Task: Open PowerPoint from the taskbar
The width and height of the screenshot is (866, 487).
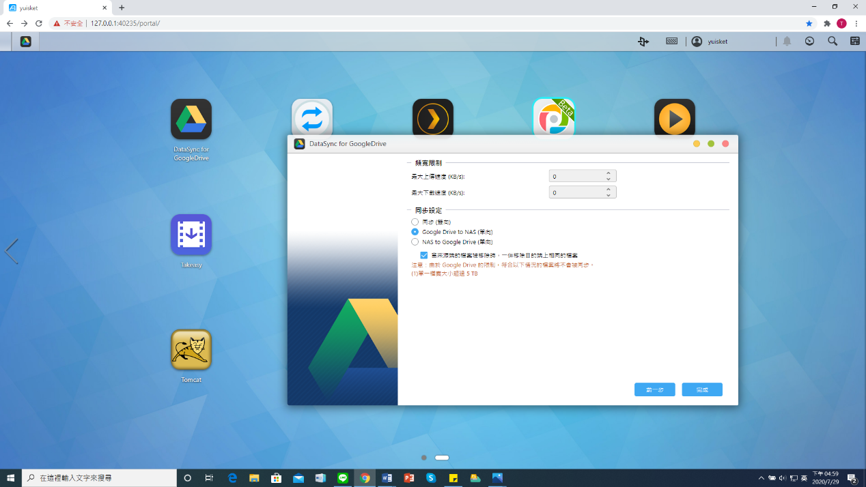Action: [409, 478]
